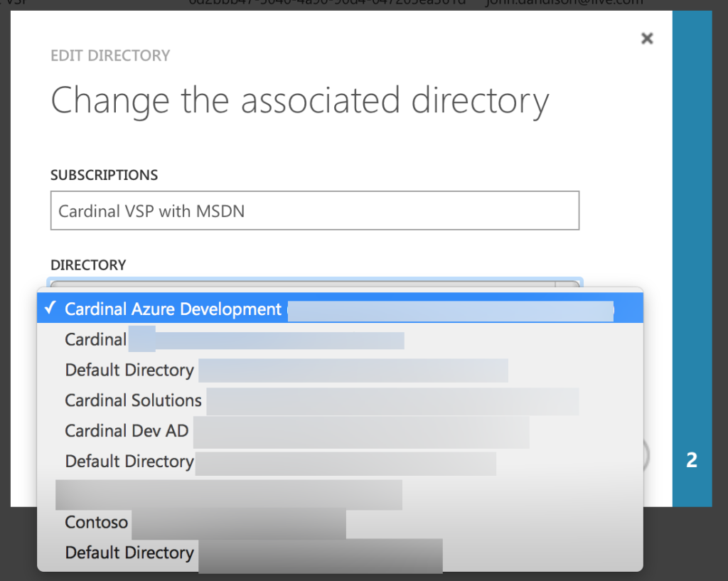Go to wizard step 2 indicator
728x581 pixels.
tap(692, 460)
